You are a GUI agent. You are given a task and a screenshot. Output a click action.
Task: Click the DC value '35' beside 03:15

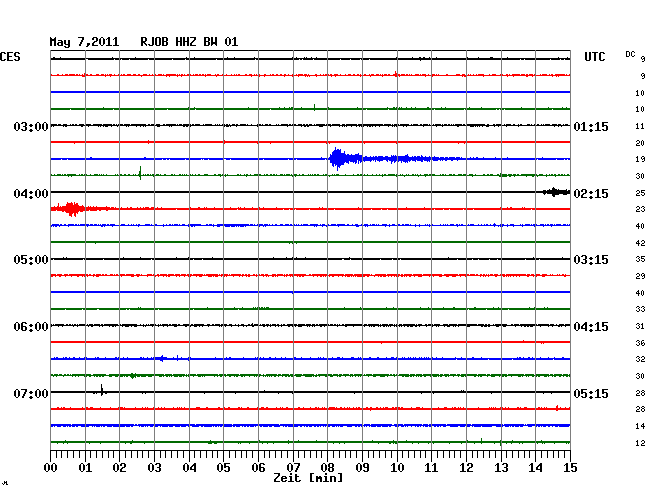coord(640,259)
